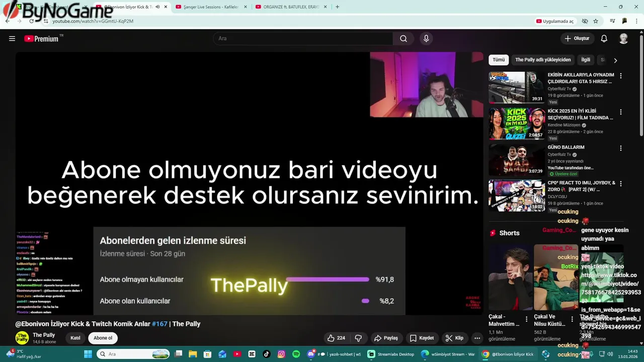Bookmark this page with the star icon
The width and height of the screenshot is (644, 362).
pyautogui.click(x=596, y=21)
